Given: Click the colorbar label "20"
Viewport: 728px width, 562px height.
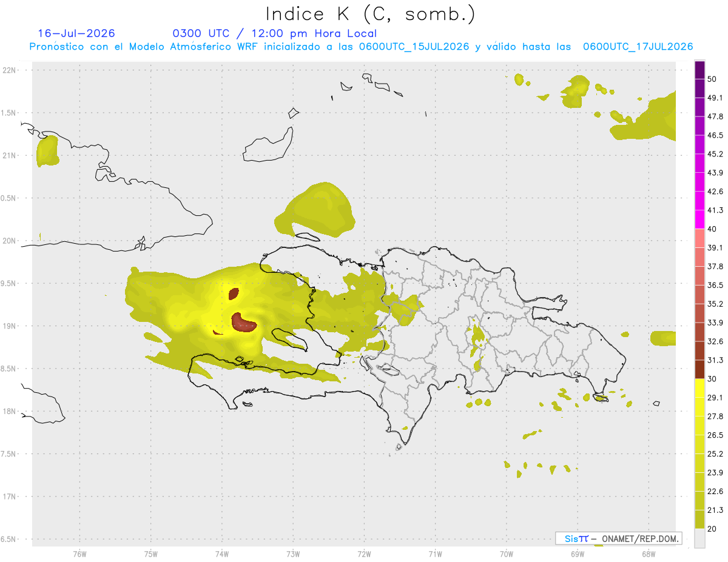Looking at the screenshot, I should pyautogui.click(x=712, y=529).
